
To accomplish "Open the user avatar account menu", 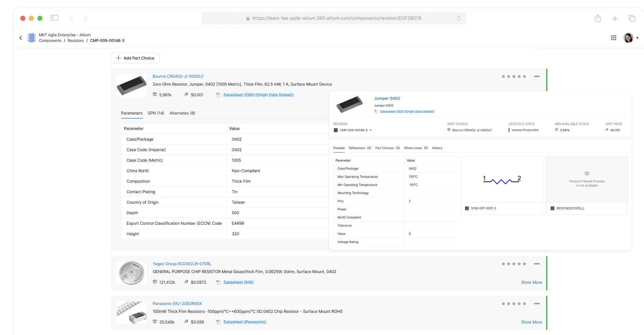I will tap(628, 38).
